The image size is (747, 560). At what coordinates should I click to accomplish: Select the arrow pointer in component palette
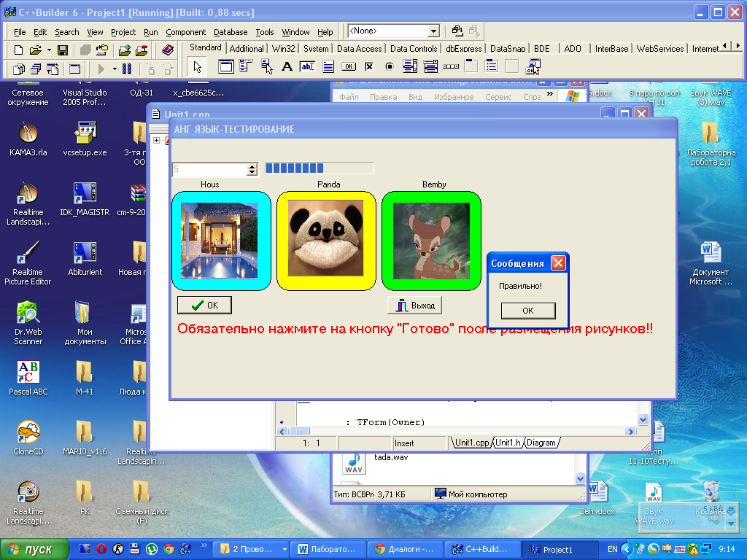point(197,67)
